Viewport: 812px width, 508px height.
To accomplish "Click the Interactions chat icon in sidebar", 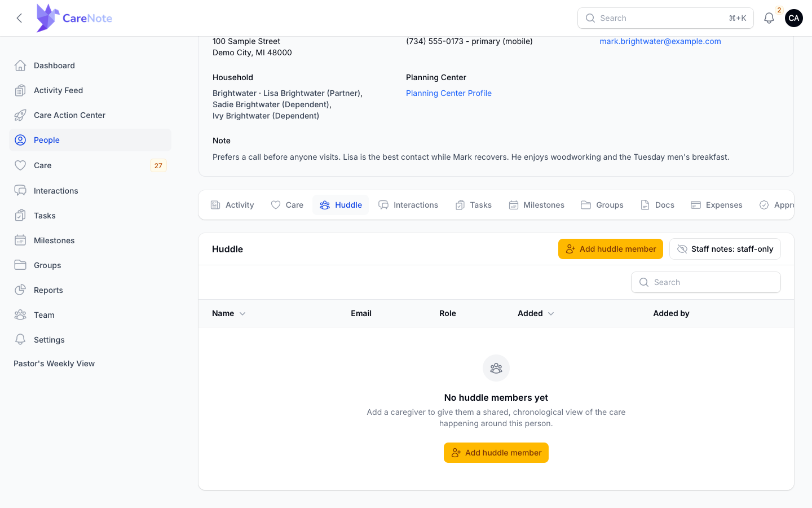I will click(20, 191).
